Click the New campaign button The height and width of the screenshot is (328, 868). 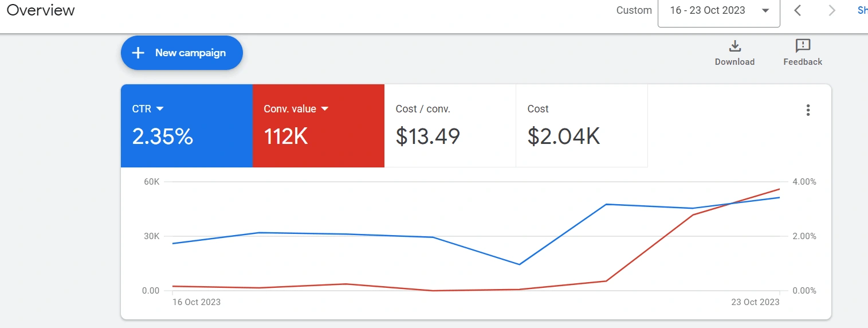(182, 53)
